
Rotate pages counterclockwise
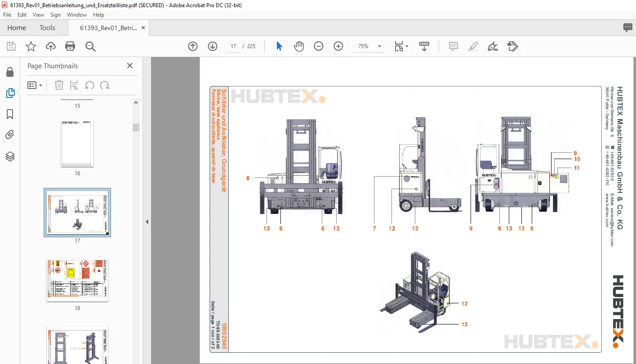[x=89, y=85]
